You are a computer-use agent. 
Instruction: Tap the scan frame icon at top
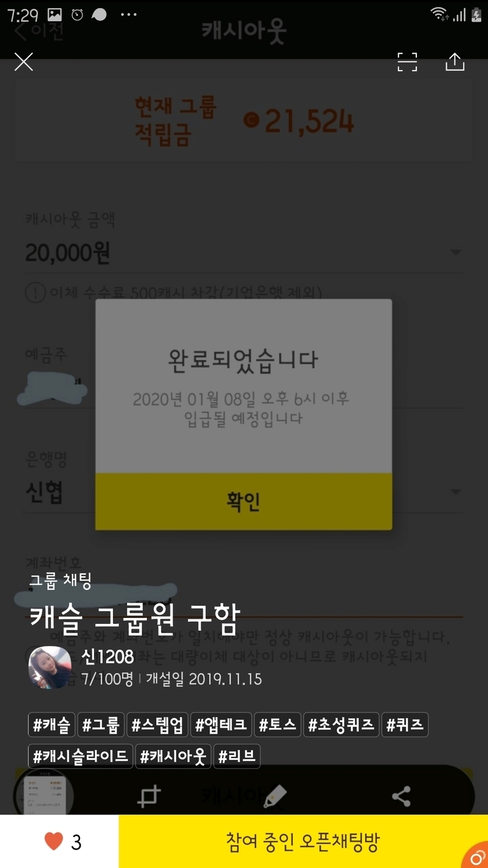pos(407,62)
